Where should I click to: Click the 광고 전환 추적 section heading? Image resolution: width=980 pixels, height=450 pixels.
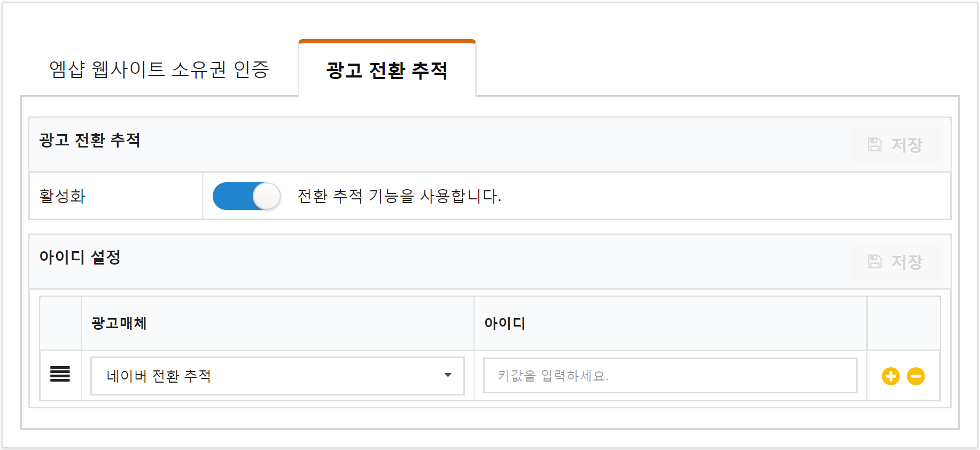90,140
